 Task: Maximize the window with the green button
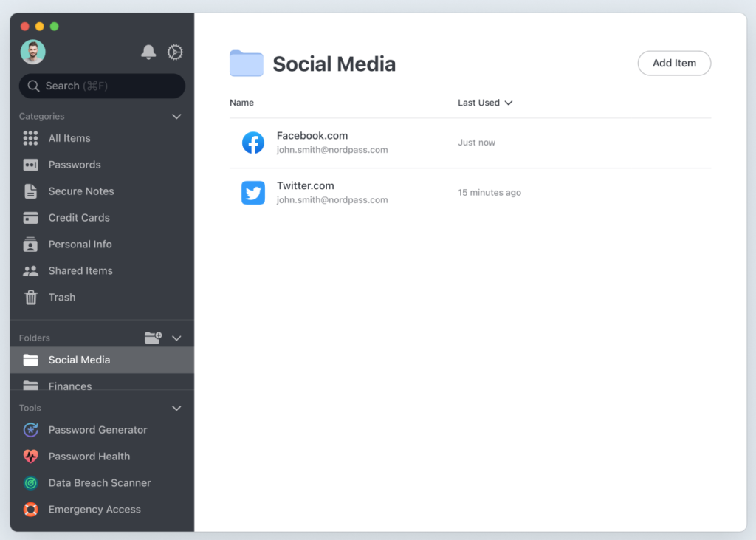55,27
